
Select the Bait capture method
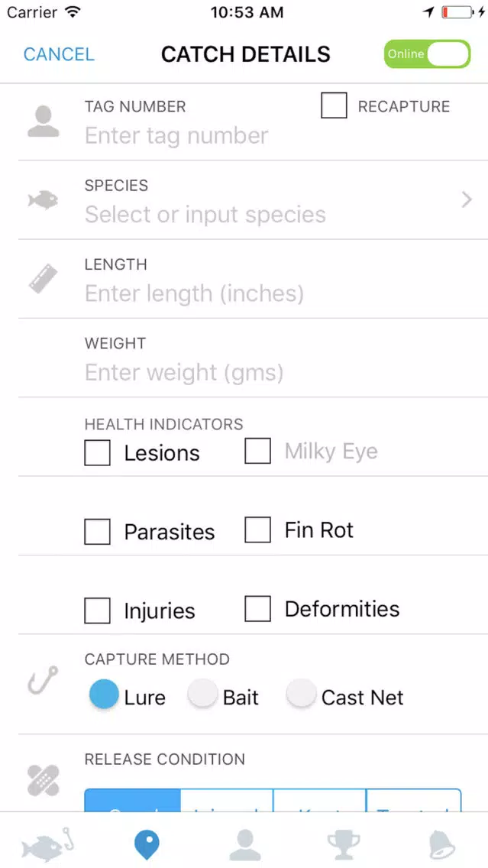202,695
